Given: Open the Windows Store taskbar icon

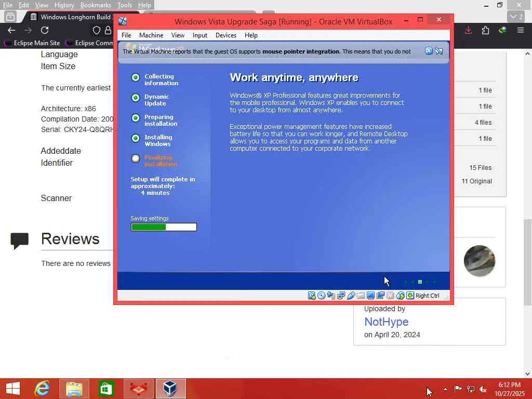Looking at the screenshot, I should point(106,389).
